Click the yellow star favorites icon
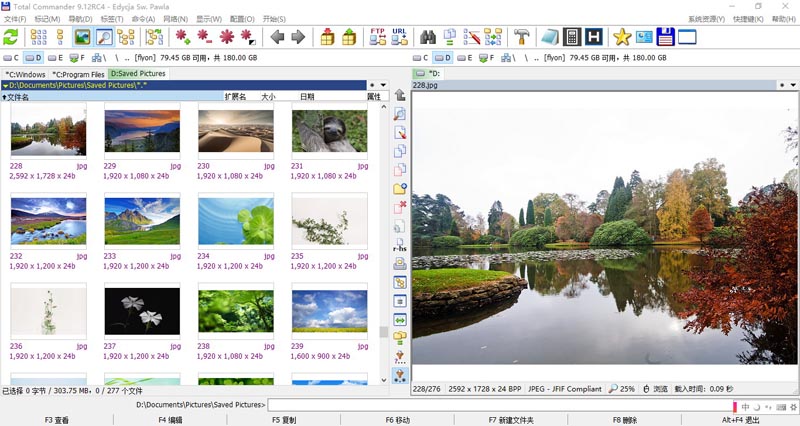Image resolution: width=800 pixels, height=426 pixels. (x=622, y=37)
